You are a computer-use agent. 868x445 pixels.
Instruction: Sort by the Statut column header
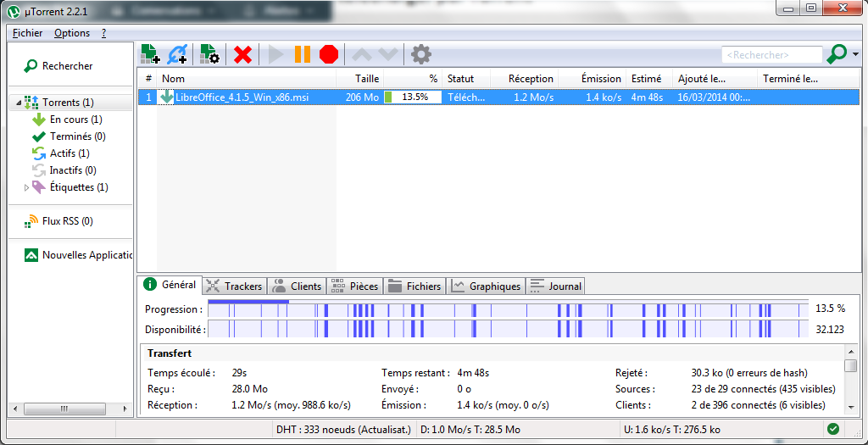pyautogui.click(x=466, y=79)
